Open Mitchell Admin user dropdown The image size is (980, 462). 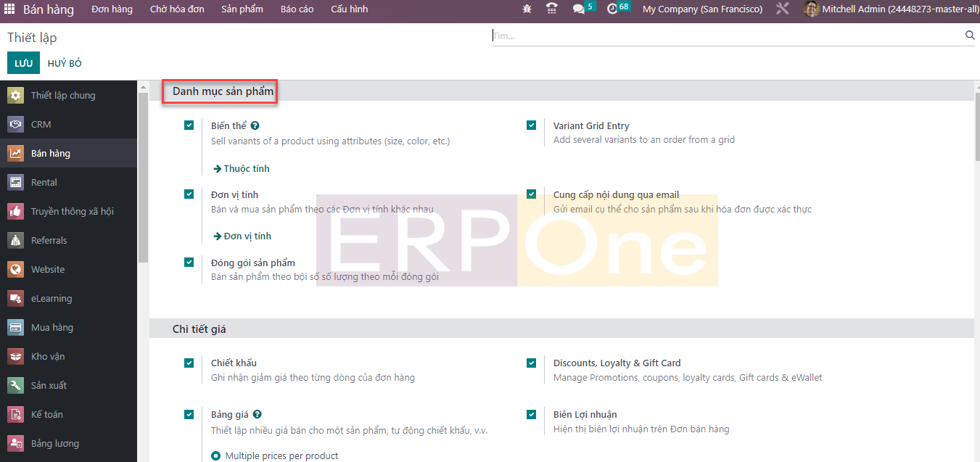coord(890,9)
